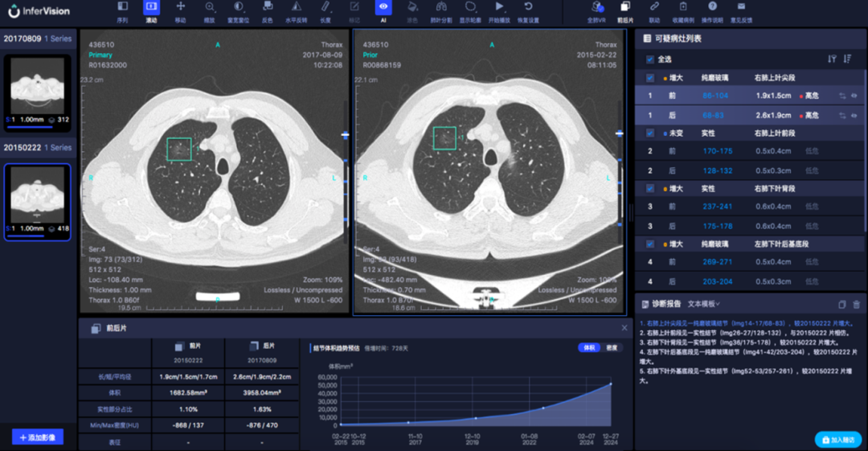The width and height of the screenshot is (868, 451).
Task: Toggle the AI eye tool
Action: pyautogui.click(x=383, y=11)
